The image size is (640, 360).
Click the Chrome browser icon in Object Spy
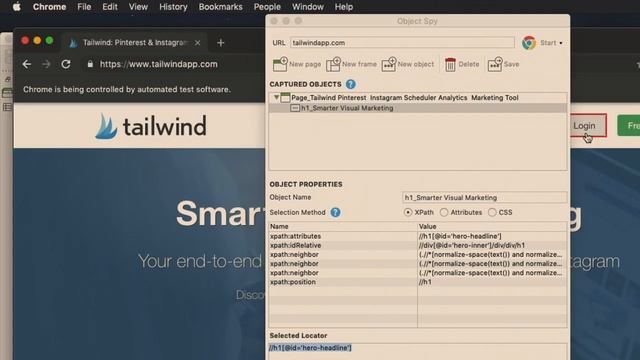point(529,42)
